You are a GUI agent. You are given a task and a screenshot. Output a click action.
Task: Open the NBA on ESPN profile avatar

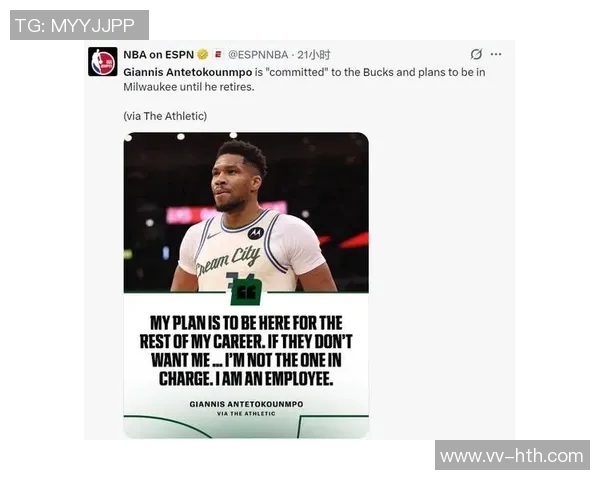[x=103, y=61]
